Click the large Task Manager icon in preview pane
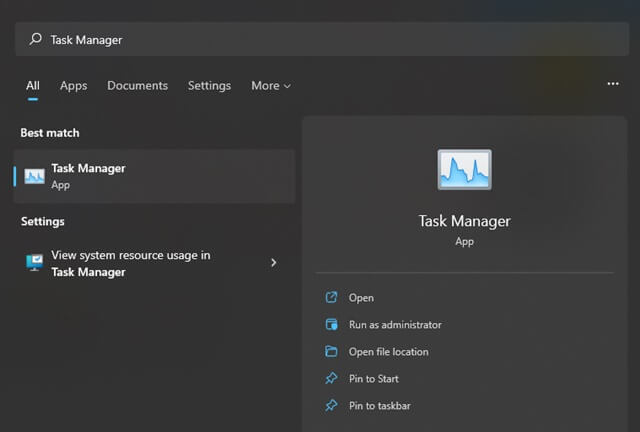 click(x=464, y=170)
